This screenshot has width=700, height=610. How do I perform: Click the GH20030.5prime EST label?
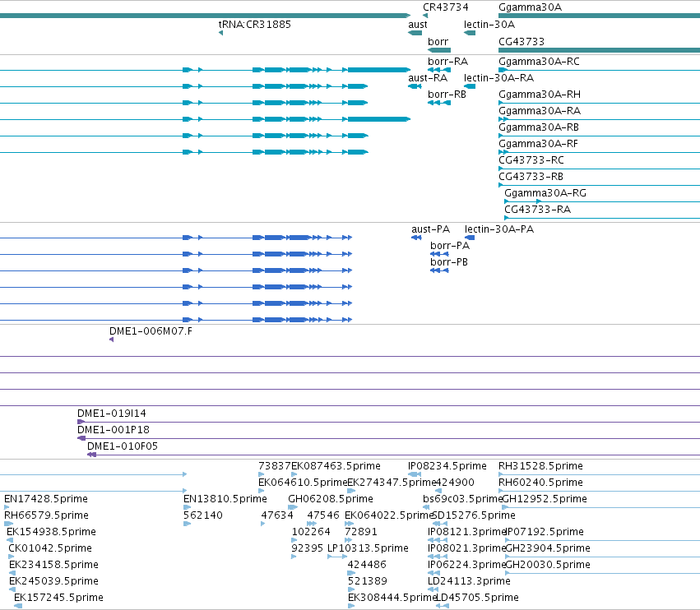point(548,565)
